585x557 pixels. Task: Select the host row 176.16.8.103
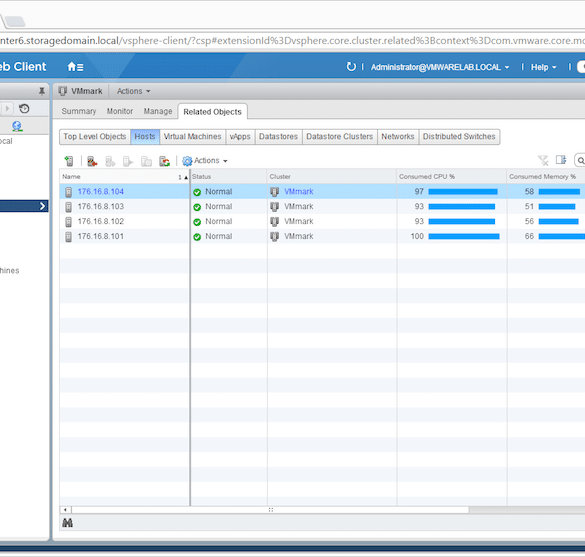(x=322, y=207)
